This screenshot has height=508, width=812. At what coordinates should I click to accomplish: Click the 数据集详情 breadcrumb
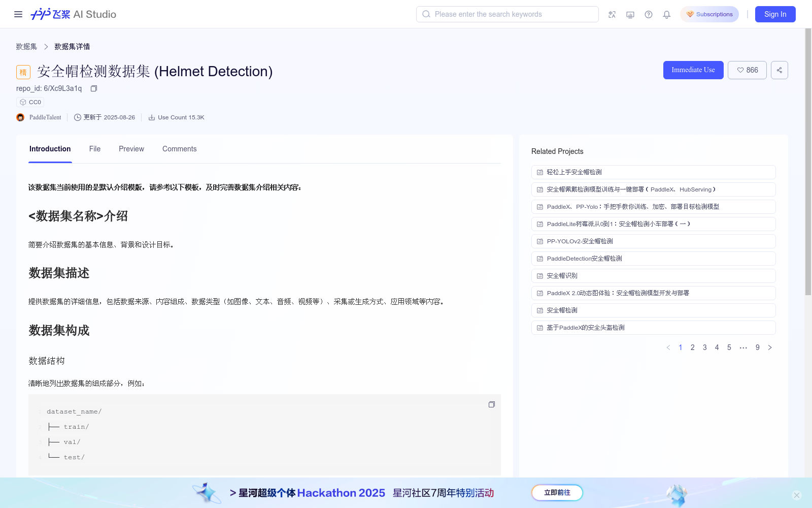(x=72, y=47)
